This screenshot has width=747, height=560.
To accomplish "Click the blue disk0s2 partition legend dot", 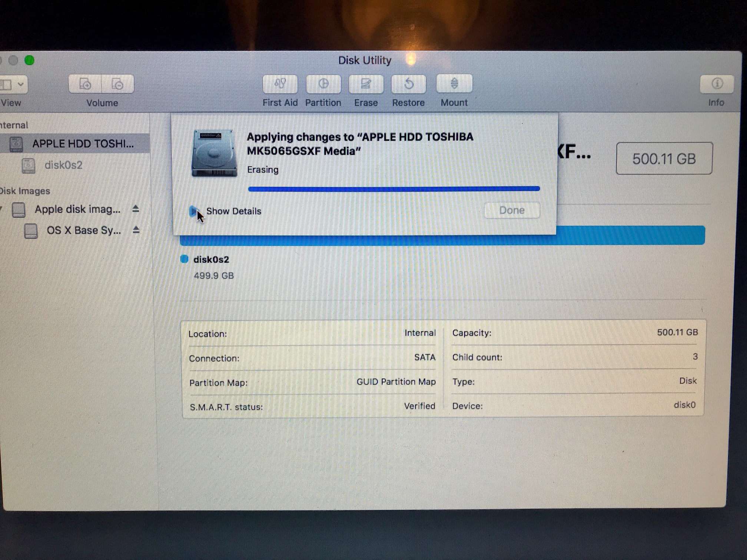I will coord(184,259).
